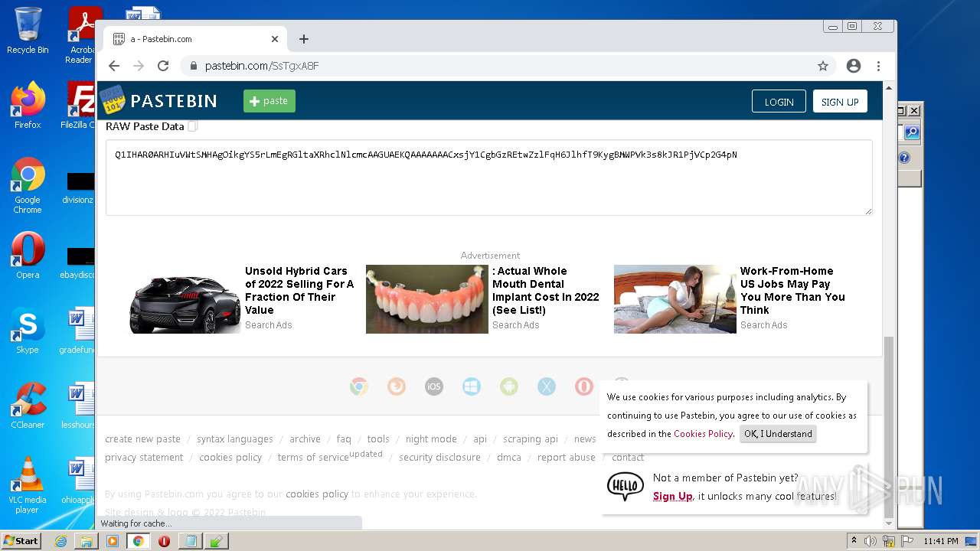Go back to previous page in Chrome
This screenshot has height=551, width=980.
click(114, 66)
